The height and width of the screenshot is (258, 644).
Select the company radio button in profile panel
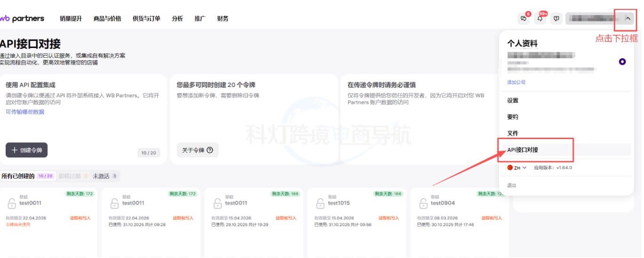[622, 62]
